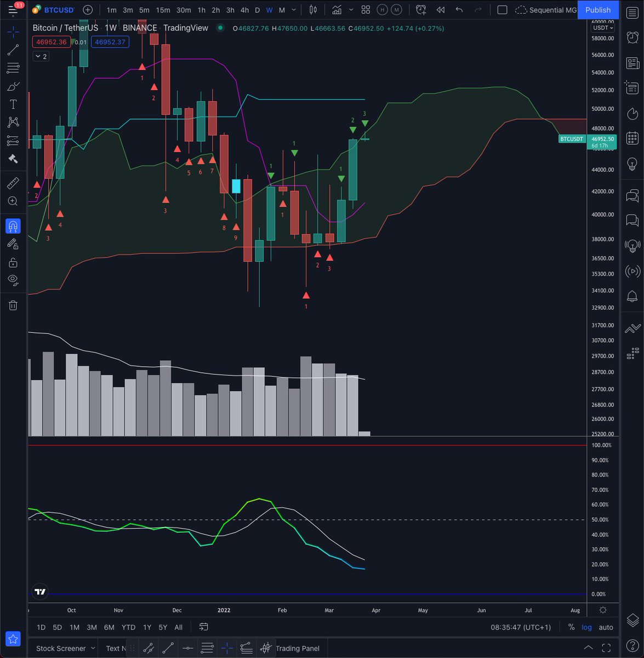The width and height of the screenshot is (644, 658).
Task: Select the forecasting and measurement tool
Action: tap(13, 141)
